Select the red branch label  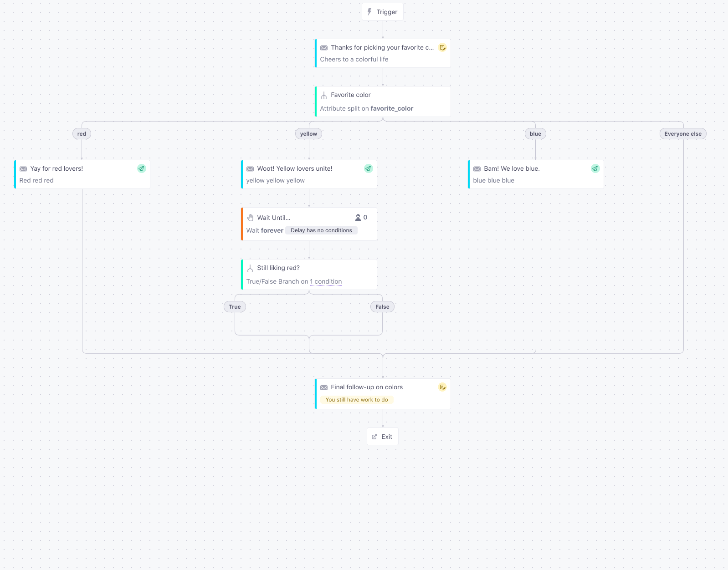point(82,134)
